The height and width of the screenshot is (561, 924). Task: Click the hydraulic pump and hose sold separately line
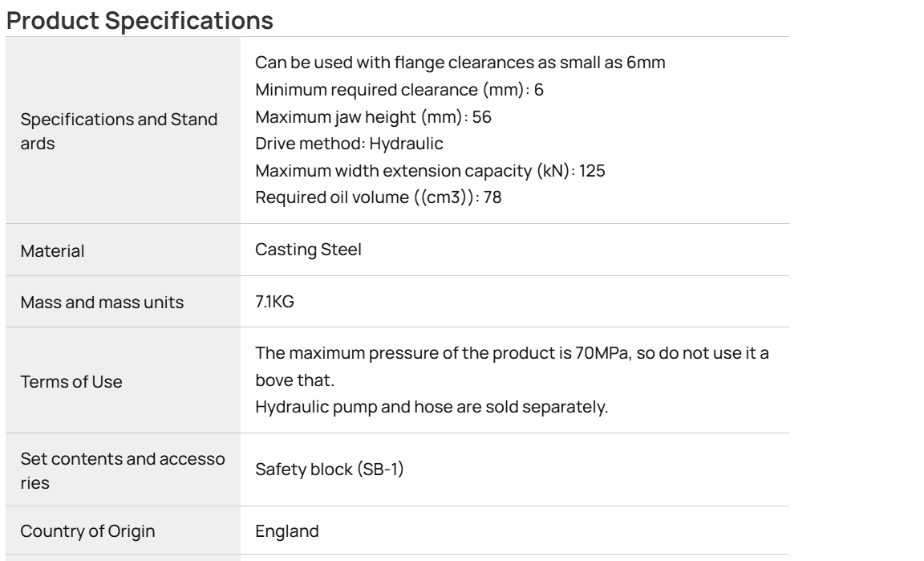pyautogui.click(x=432, y=407)
